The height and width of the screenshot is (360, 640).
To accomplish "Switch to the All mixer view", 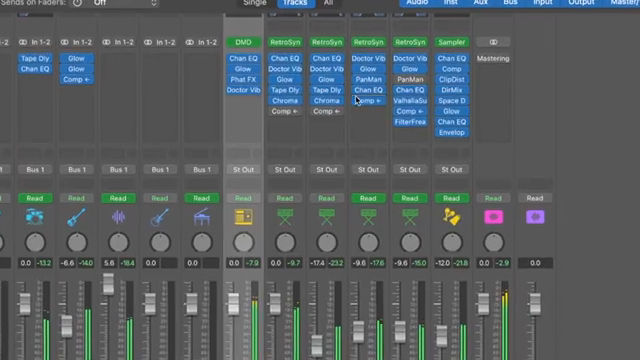I will click(329, 3).
